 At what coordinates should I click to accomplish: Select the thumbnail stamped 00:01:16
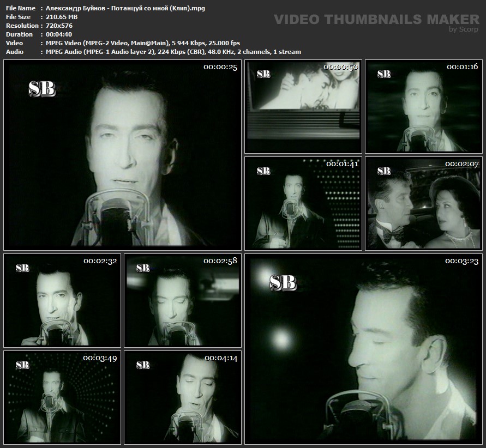point(424,106)
